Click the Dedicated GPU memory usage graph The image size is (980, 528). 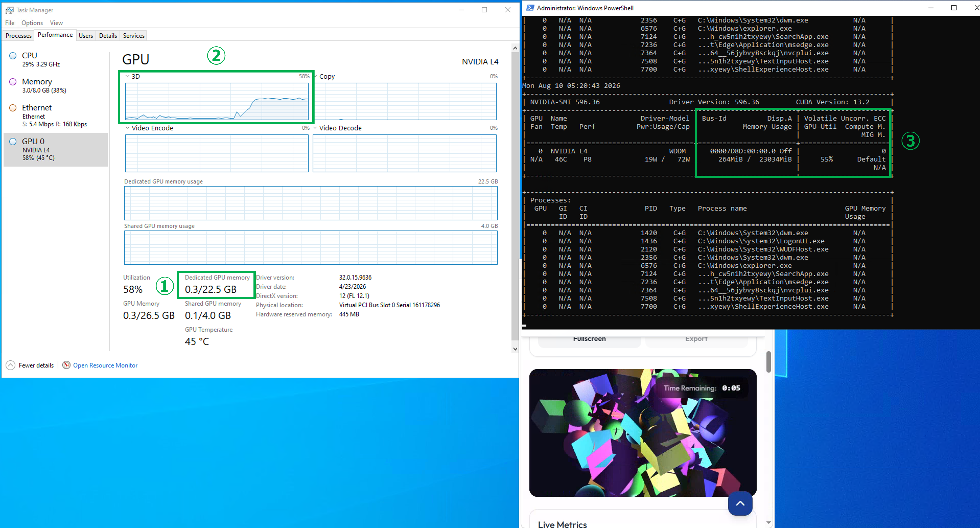[x=311, y=203]
